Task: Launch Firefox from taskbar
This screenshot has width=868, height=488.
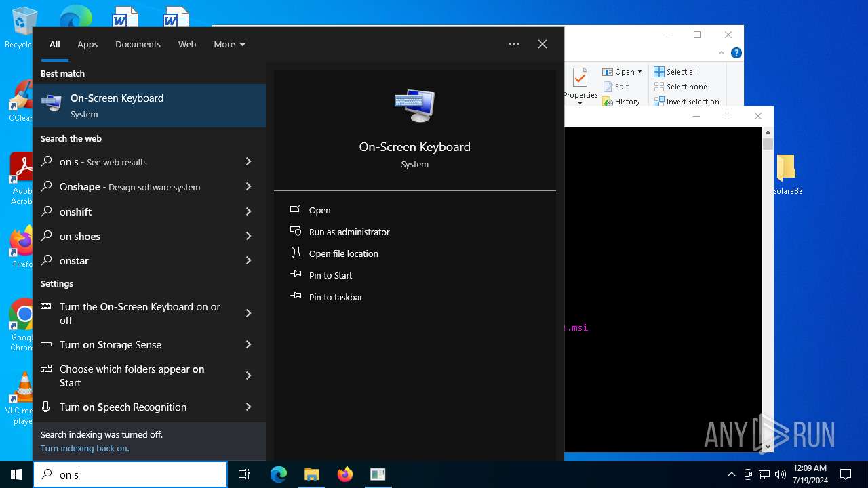Action: point(344,474)
